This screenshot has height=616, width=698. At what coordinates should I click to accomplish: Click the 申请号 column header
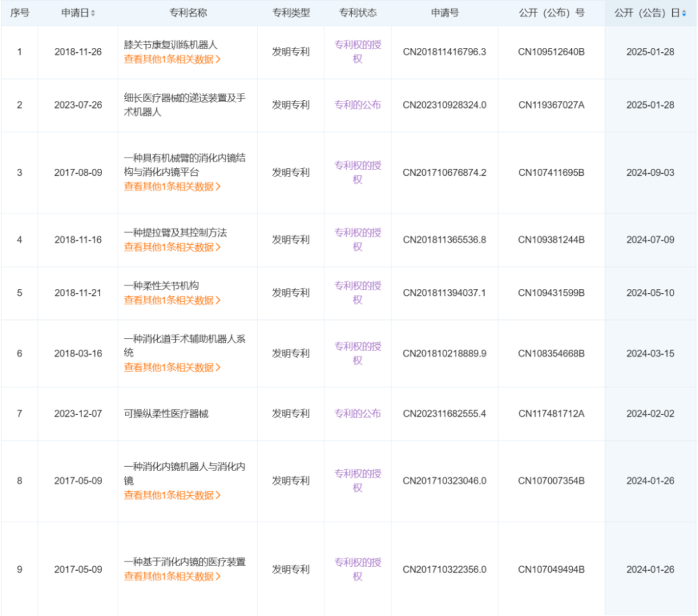(x=445, y=13)
